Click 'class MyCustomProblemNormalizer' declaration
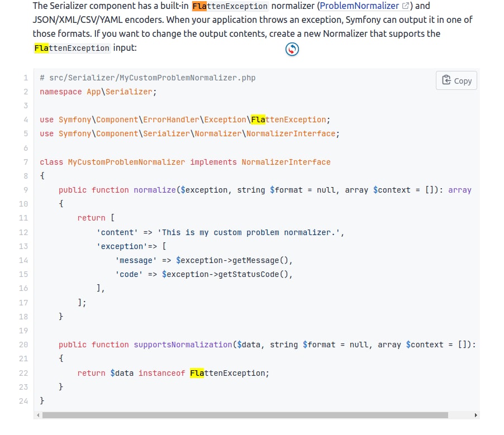This screenshot has width=504, height=435. (112, 162)
